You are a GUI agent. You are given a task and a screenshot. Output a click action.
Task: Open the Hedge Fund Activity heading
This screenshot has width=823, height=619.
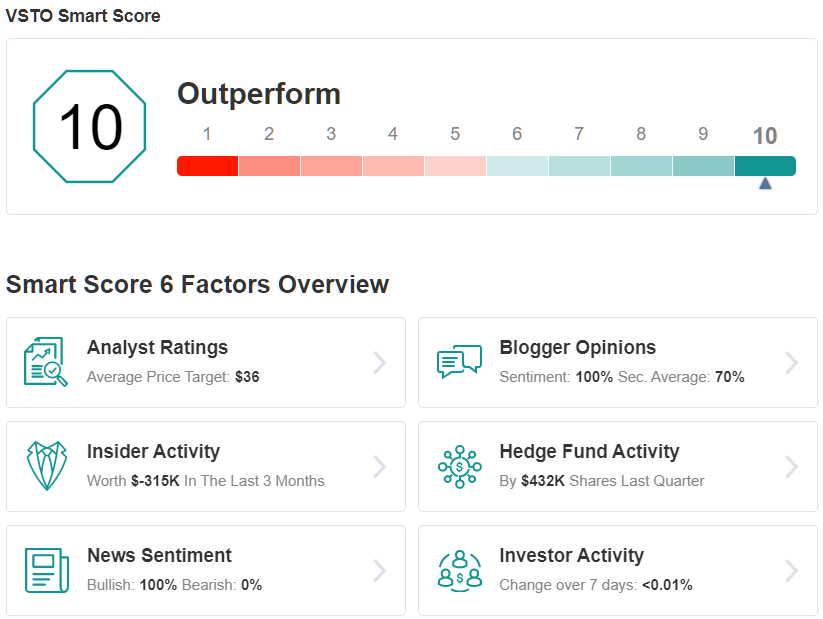tap(589, 452)
